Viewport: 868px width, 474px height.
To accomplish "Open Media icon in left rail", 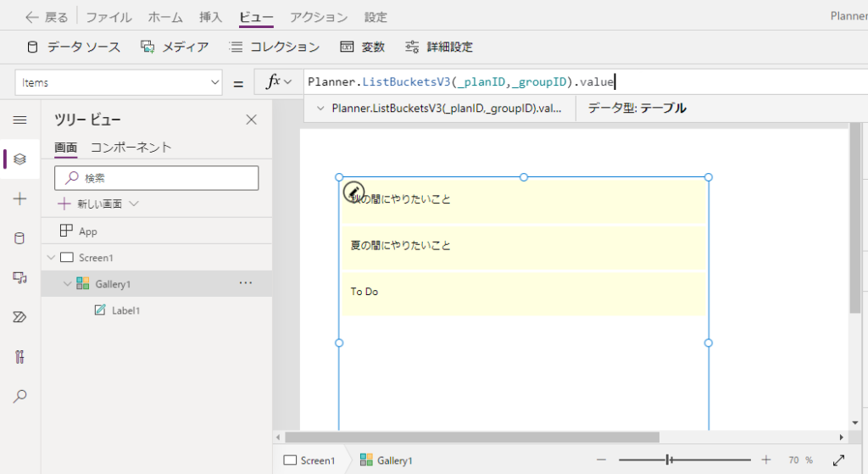I will click(20, 278).
